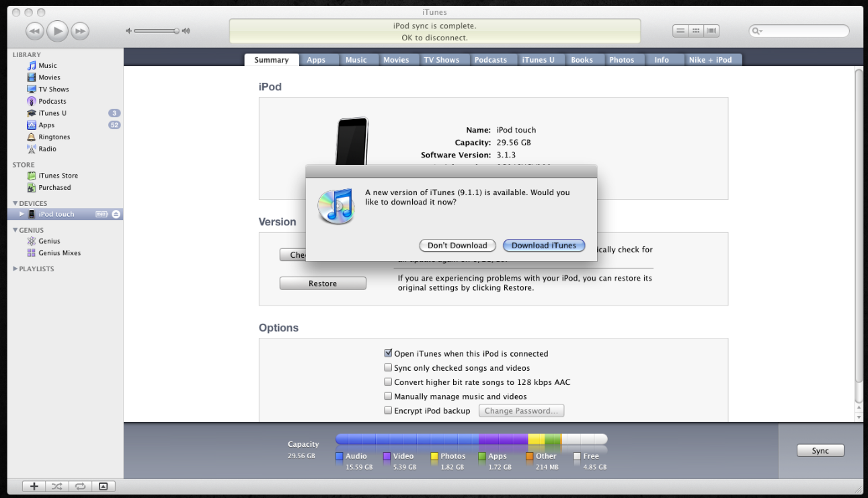
Task: Click the Change Password button
Action: pyautogui.click(x=521, y=411)
